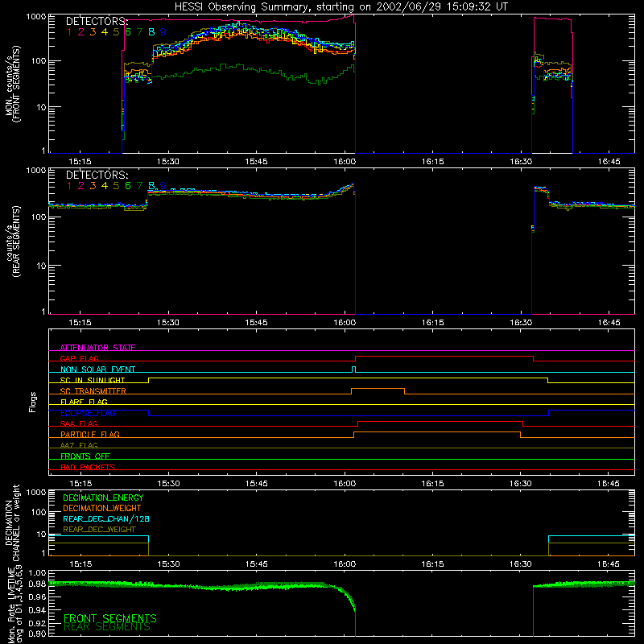Viewport: 644px width, 644px height.
Task: Select detector 1 legend number in rear segments plot
Action: (69, 186)
